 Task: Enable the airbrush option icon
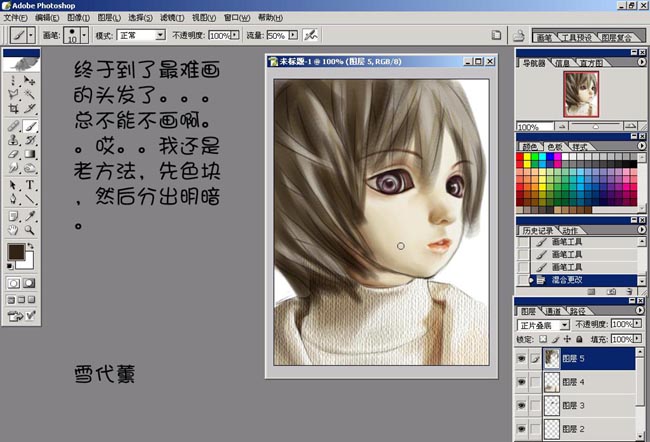coord(312,35)
